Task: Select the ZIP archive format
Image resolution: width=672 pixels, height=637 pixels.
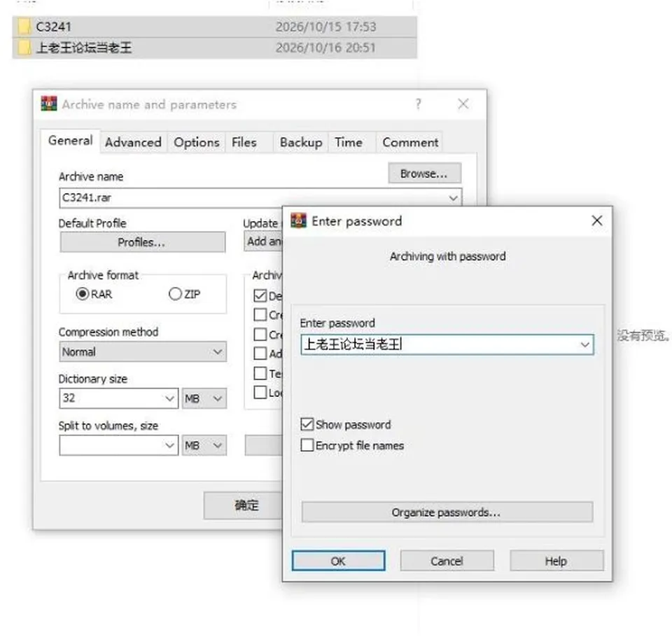Action: click(x=175, y=294)
